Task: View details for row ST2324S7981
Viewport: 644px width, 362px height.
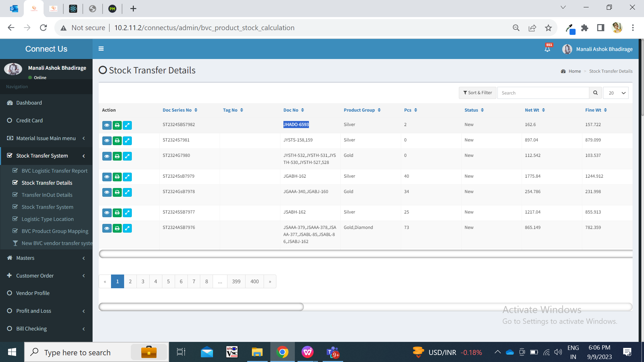Action: click(x=107, y=141)
